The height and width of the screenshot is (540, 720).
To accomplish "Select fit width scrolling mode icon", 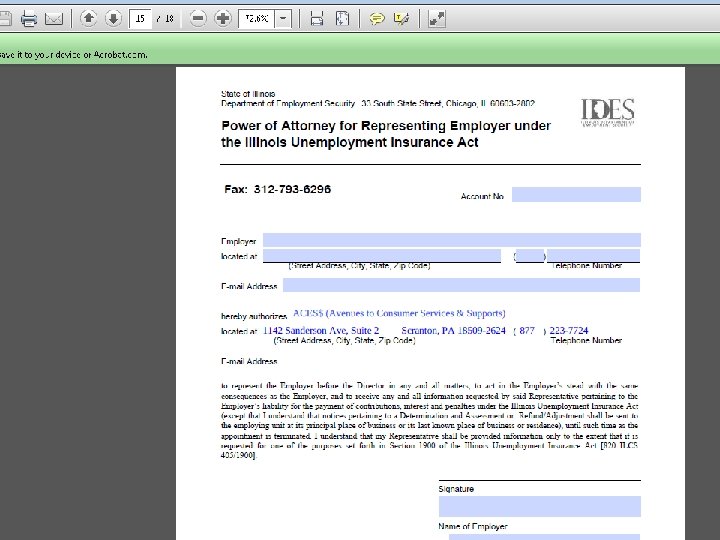I will [317, 19].
